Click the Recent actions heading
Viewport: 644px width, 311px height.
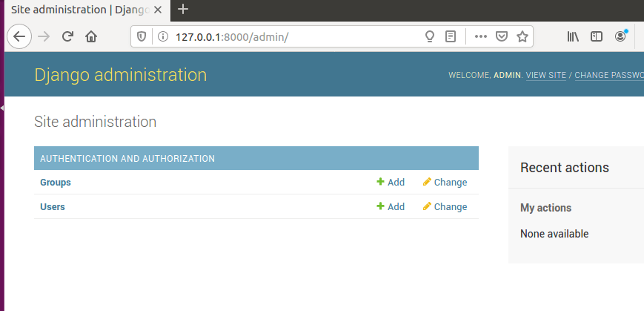tap(565, 168)
